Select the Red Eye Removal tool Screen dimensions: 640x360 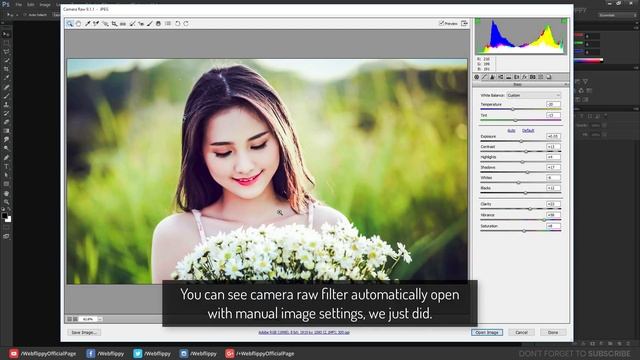(141, 24)
